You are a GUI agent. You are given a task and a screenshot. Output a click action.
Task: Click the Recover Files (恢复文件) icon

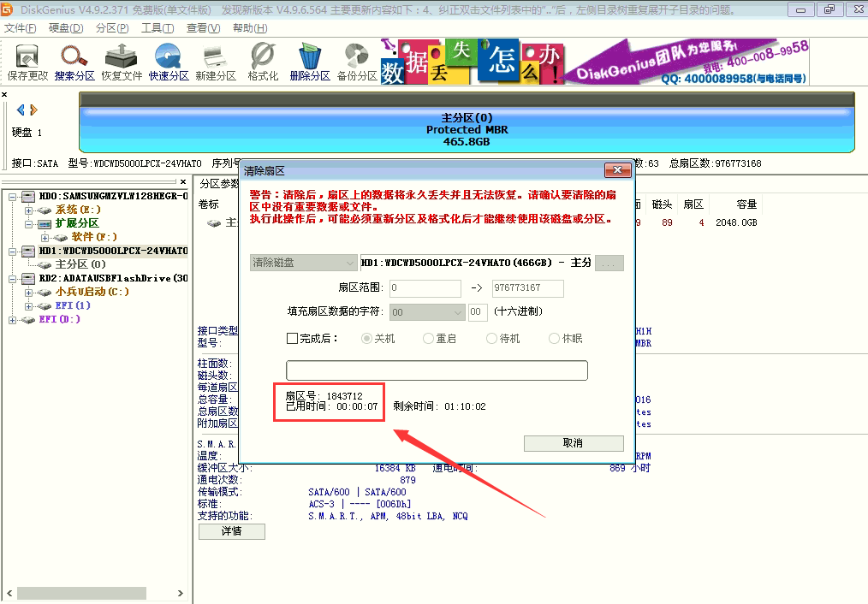[122, 62]
